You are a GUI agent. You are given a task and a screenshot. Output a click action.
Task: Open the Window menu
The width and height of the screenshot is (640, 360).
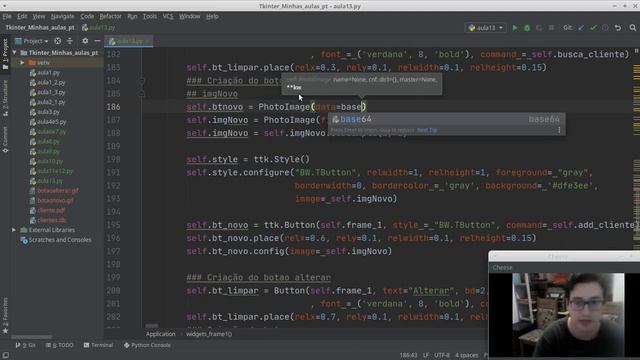pyautogui.click(x=190, y=16)
